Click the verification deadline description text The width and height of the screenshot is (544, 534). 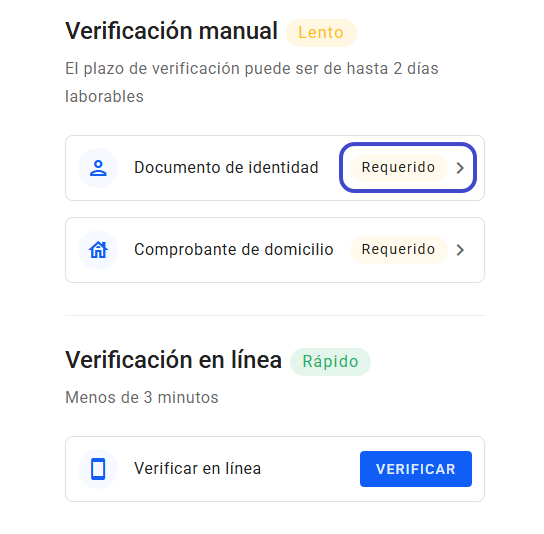pyautogui.click(x=252, y=83)
